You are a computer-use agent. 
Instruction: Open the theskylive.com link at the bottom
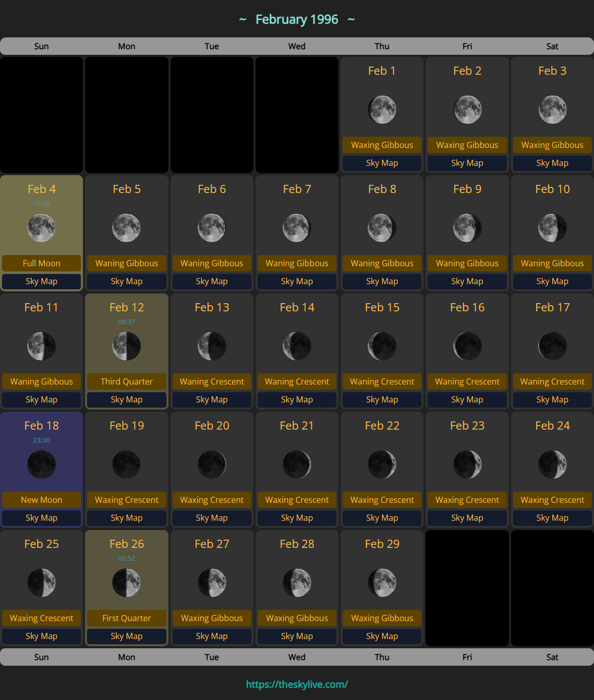pyautogui.click(x=297, y=684)
